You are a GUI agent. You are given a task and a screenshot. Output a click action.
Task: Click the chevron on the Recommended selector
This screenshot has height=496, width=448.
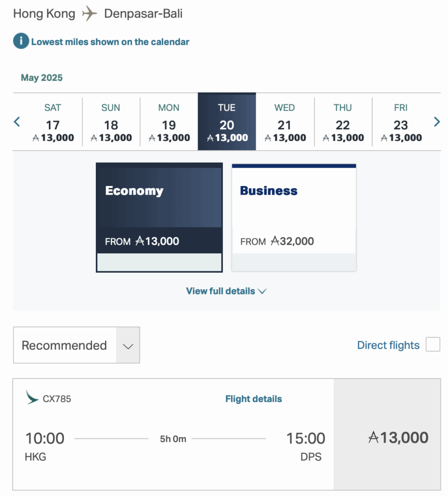[127, 345]
